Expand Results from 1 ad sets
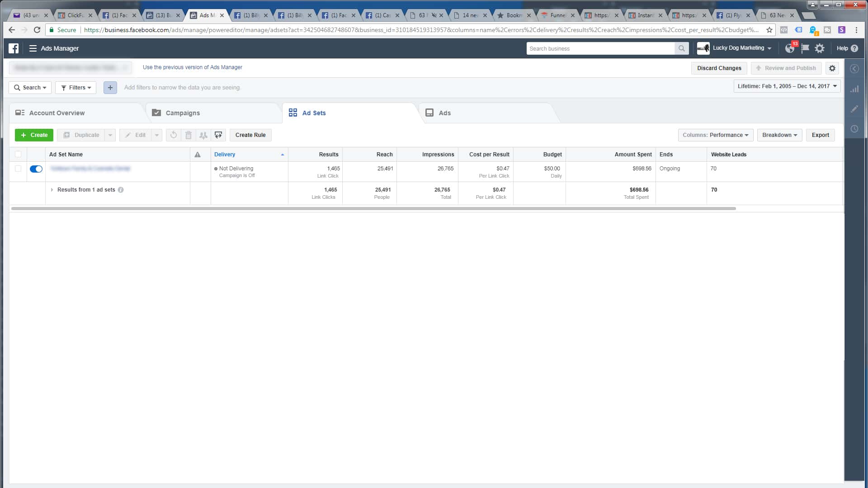The height and width of the screenshot is (488, 868). coord(52,190)
